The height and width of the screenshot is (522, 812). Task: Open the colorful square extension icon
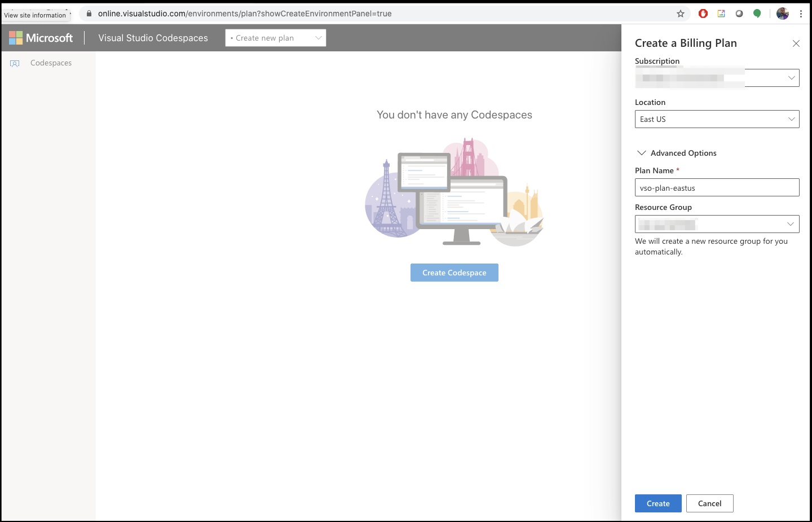pyautogui.click(x=721, y=14)
